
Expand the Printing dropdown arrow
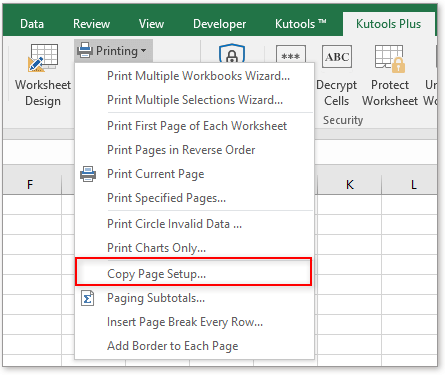coord(144,51)
